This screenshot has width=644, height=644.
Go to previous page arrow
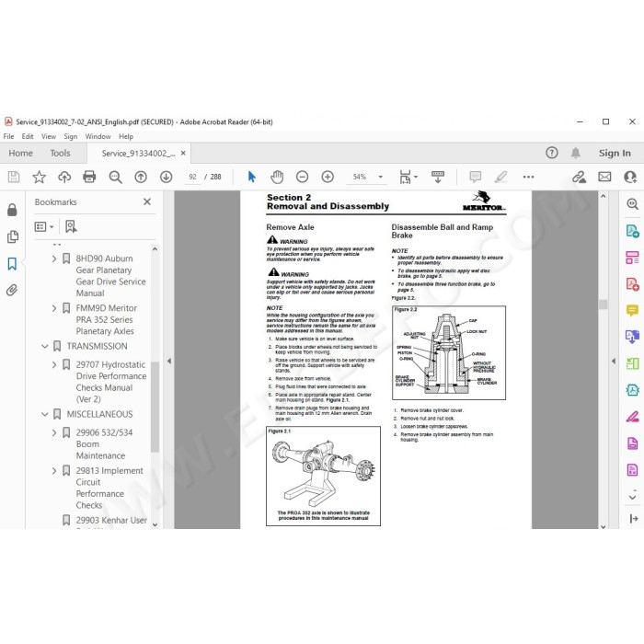tap(141, 177)
